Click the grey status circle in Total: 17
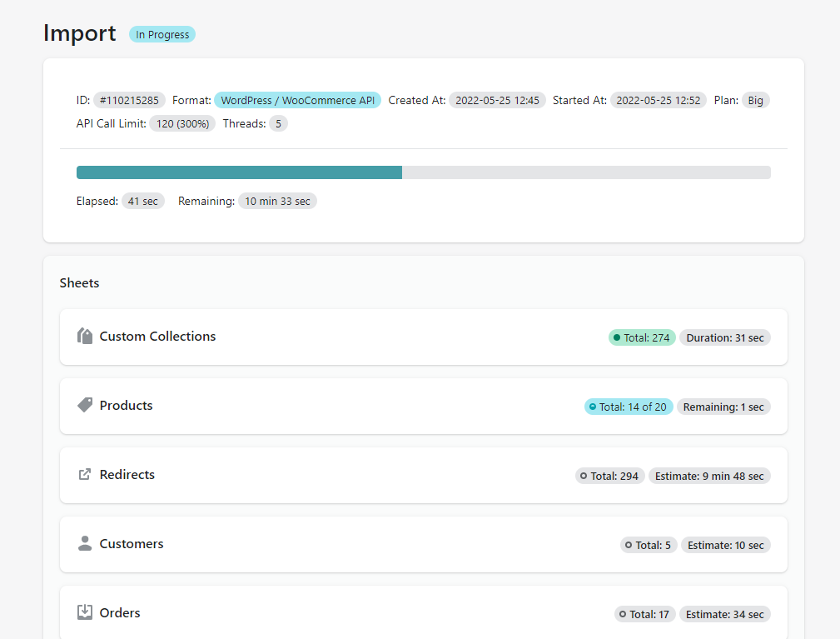This screenshot has width=840, height=639. (x=623, y=614)
